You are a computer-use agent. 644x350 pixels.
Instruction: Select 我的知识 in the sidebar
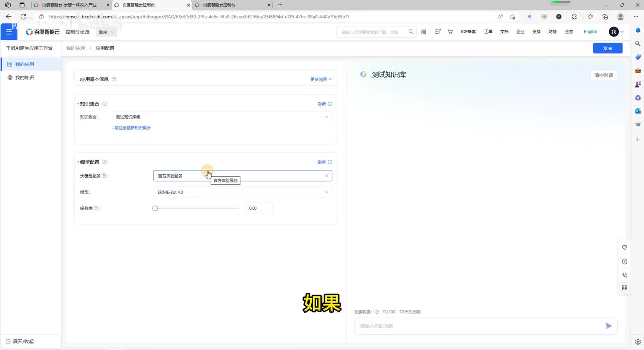(24, 78)
